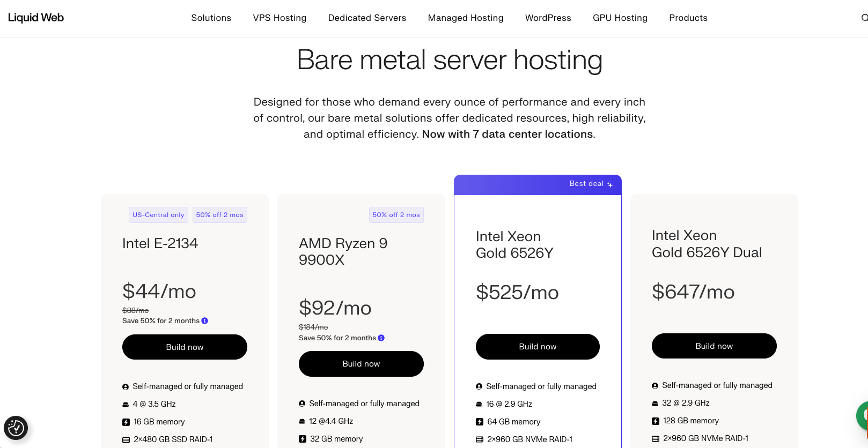Open cookie preferences icon
The image size is (868, 448).
[16, 428]
